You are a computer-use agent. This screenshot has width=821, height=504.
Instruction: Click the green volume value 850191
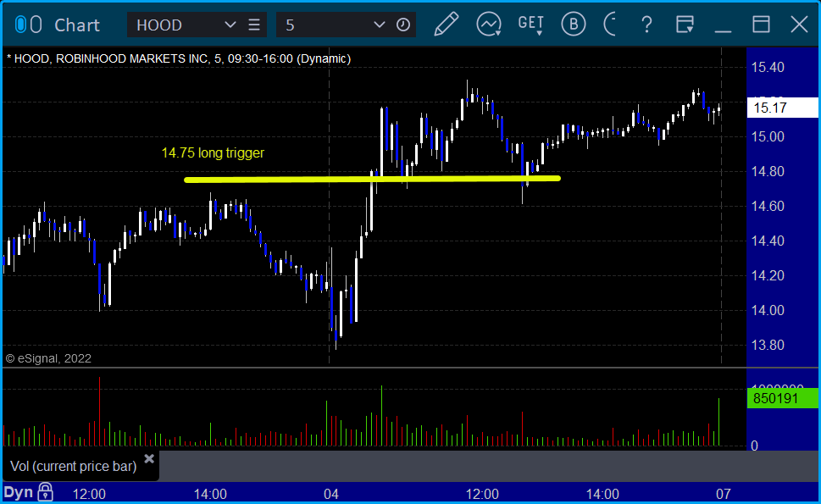coord(782,399)
